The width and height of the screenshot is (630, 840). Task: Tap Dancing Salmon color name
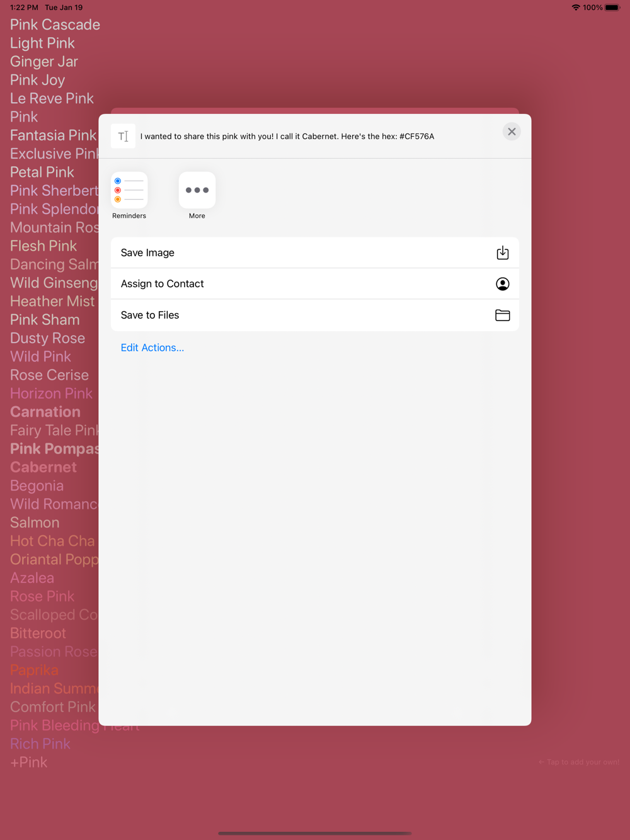pyautogui.click(x=54, y=264)
